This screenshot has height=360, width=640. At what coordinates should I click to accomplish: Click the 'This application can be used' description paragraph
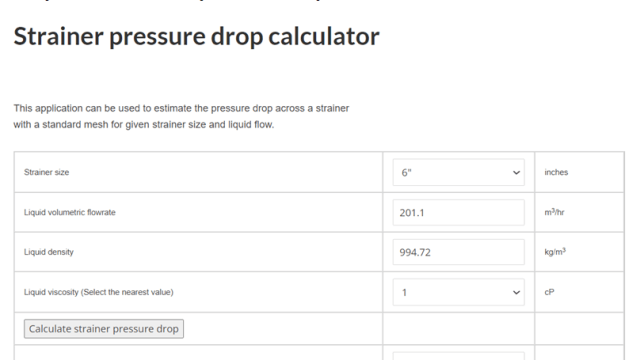click(x=181, y=116)
